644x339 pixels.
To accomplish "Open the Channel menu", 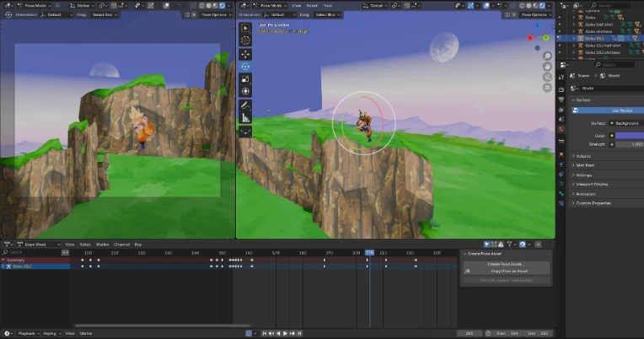I will click(x=121, y=244).
